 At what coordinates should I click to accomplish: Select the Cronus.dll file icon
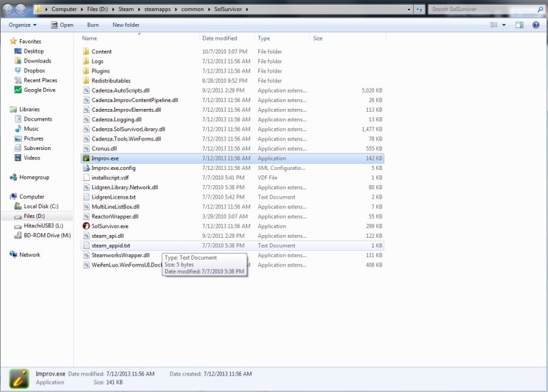[x=86, y=149]
